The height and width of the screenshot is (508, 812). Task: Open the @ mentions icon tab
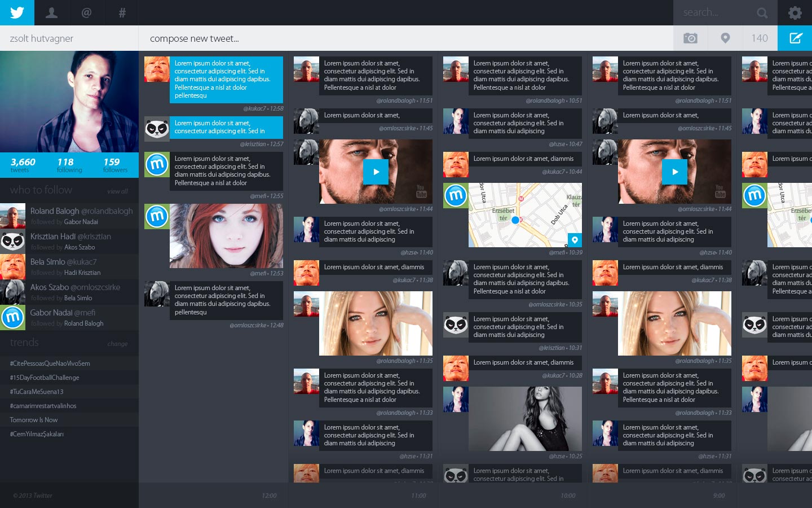coord(86,12)
